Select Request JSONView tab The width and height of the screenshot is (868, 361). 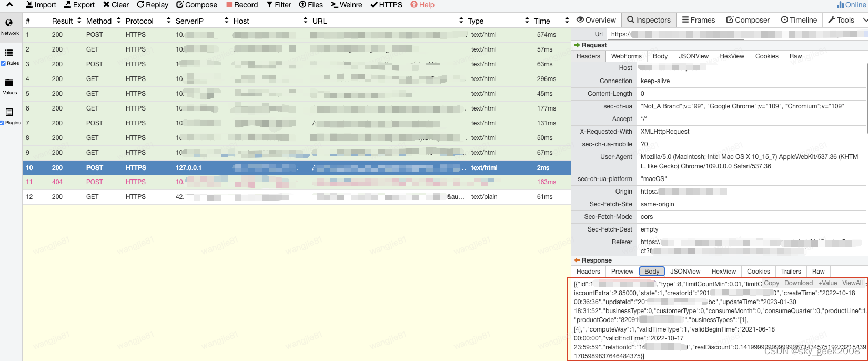693,56
